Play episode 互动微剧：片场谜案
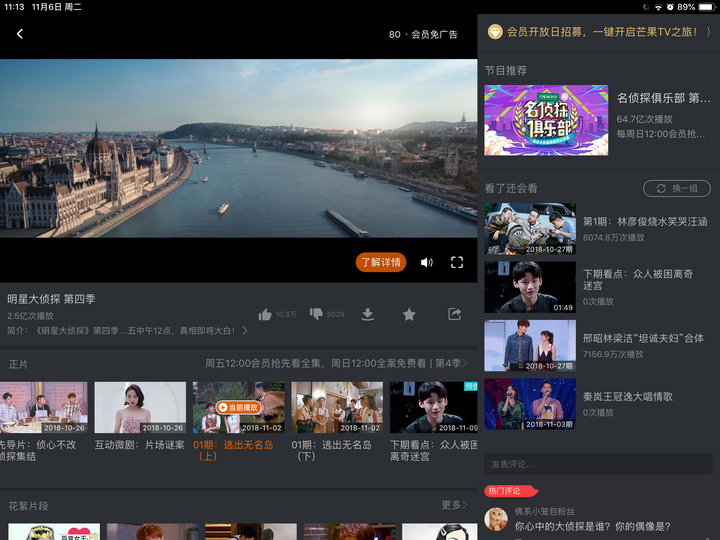720x540 pixels. (x=140, y=407)
